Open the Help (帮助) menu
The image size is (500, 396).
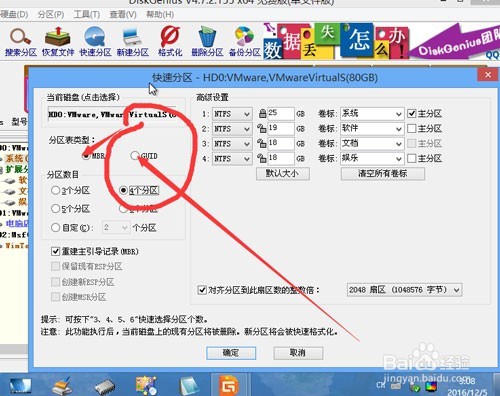[x=160, y=15]
